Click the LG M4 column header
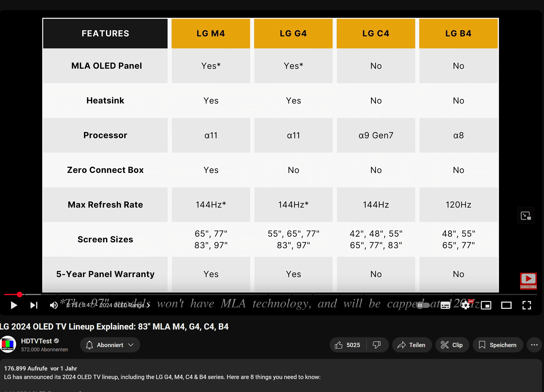Image resolution: width=544 pixels, height=392 pixels. pos(211,33)
